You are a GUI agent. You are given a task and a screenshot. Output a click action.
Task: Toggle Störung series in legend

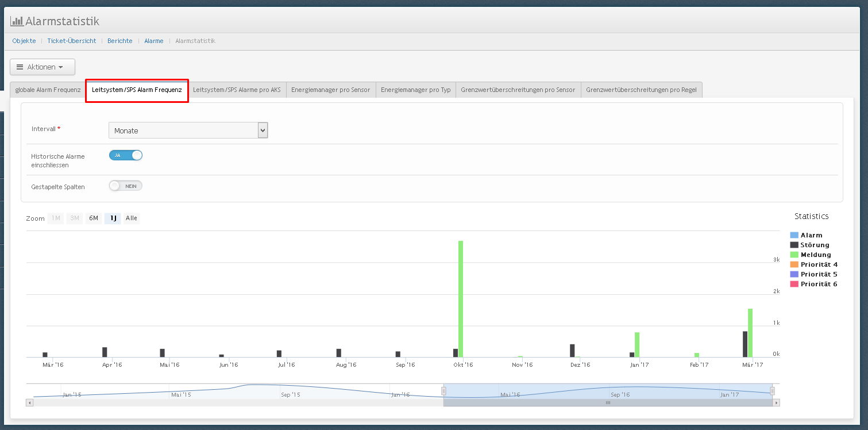(x=810, y=245)
